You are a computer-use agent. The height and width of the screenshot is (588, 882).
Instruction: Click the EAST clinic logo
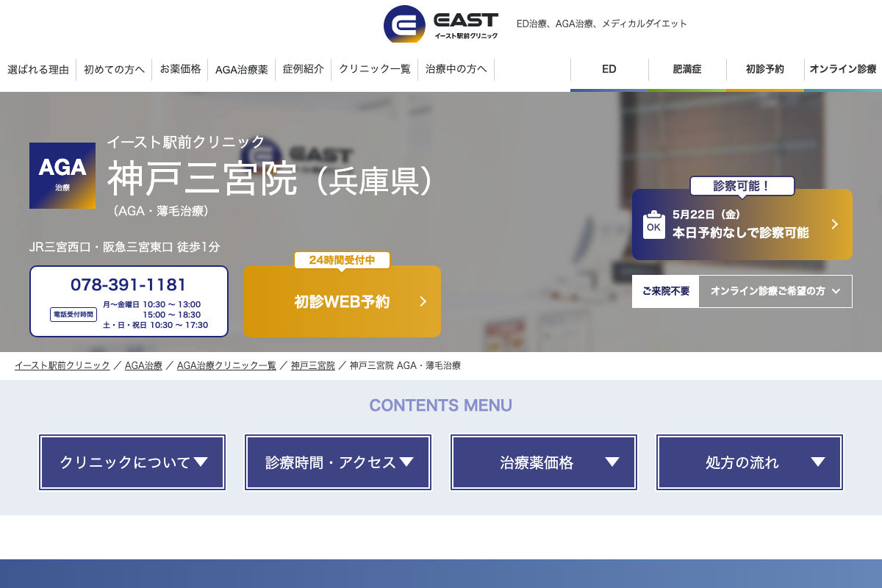click(x=441, y=24)
